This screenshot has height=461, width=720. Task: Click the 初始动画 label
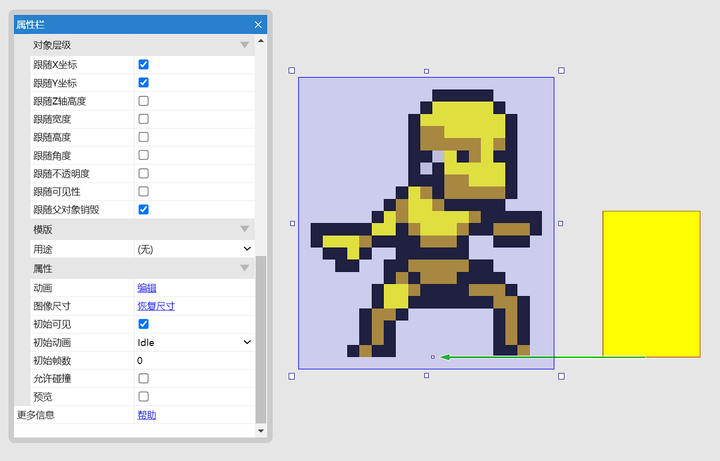52,343
